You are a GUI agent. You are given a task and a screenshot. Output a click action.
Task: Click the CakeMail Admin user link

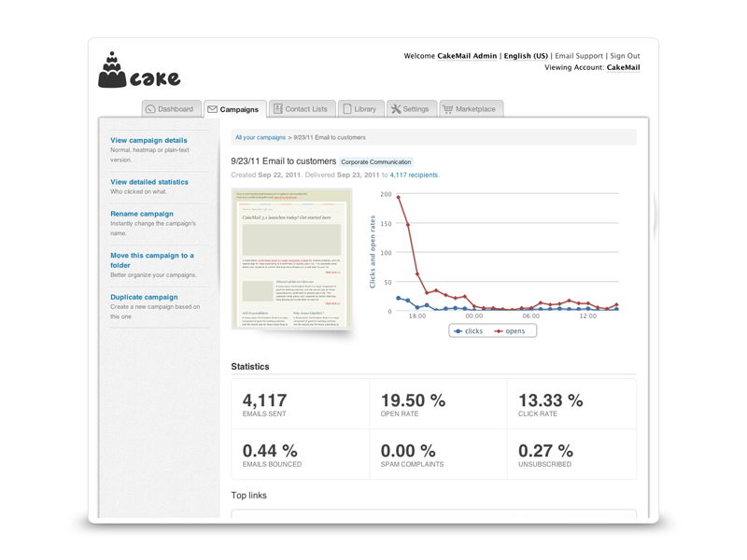pyautogui.click(x=467, y=56)
